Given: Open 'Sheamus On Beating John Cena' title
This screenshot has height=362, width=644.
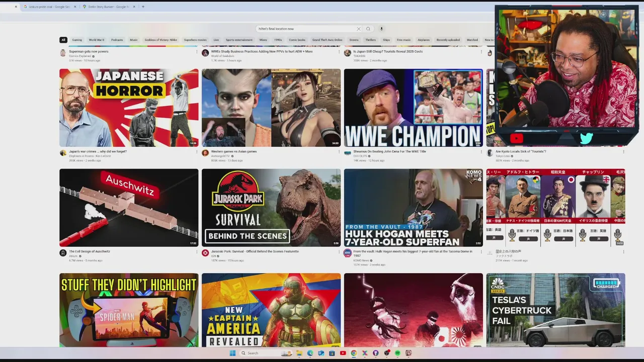Looking at the screenshot, I should click(x=390, y=151).
